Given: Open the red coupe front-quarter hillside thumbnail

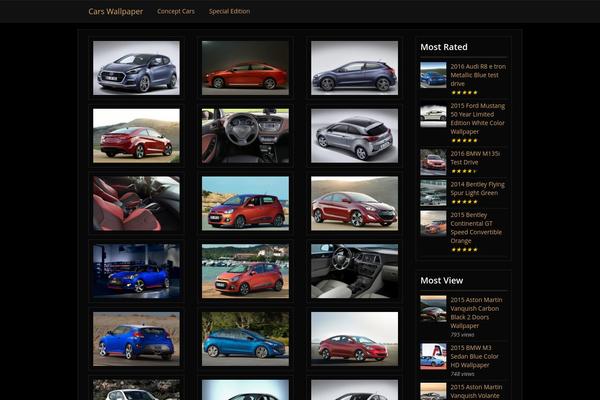Looking at the screenshot, I should coord(354,203).
